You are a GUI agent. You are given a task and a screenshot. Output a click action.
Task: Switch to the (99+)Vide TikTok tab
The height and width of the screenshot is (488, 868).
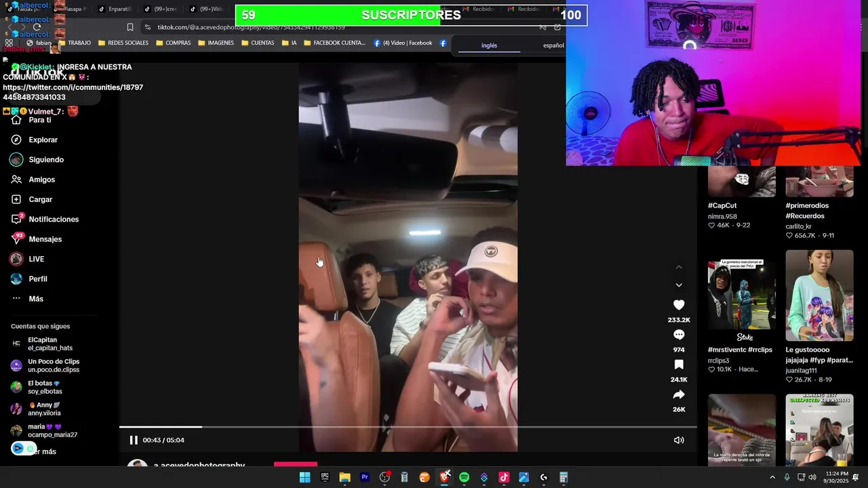click(x=207, y=9)
